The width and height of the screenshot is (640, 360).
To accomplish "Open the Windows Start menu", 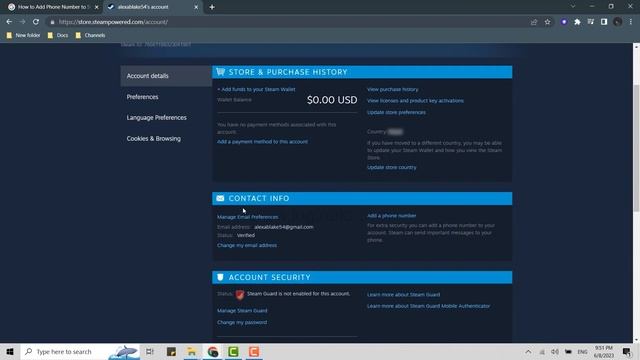I will [10, 351].
